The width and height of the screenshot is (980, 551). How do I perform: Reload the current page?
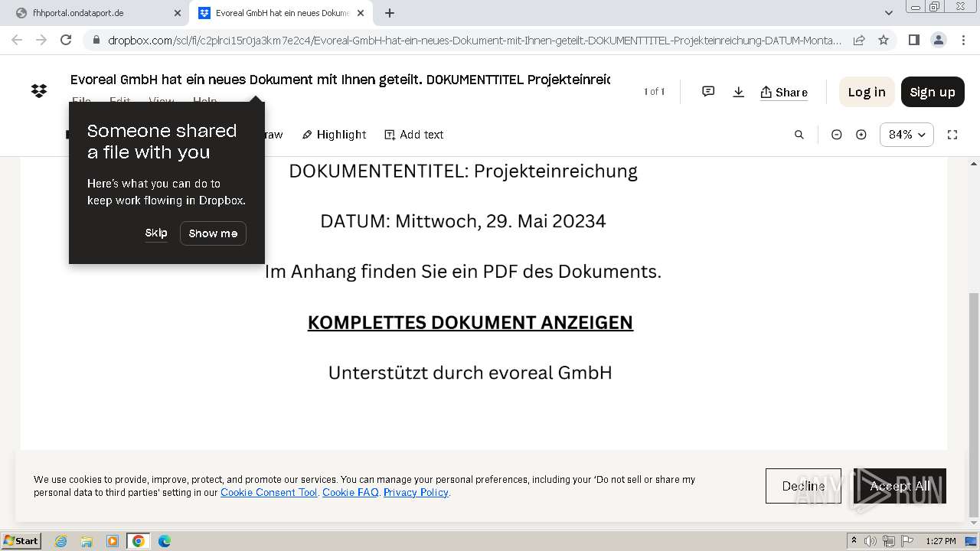66,40
